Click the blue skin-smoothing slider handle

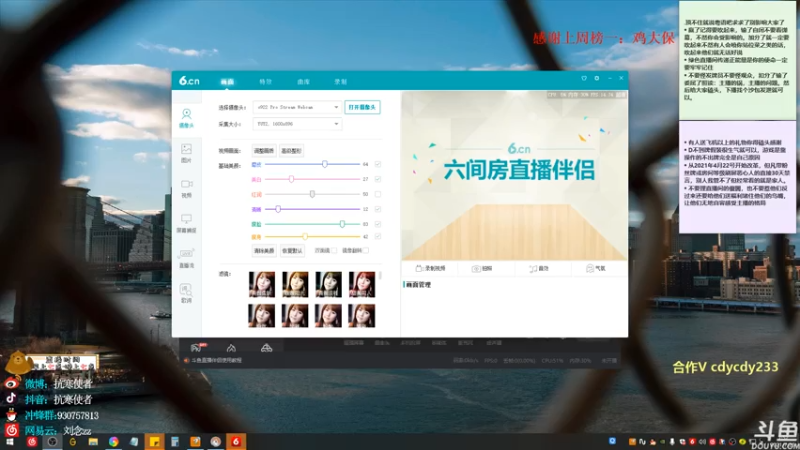point(324,164)
